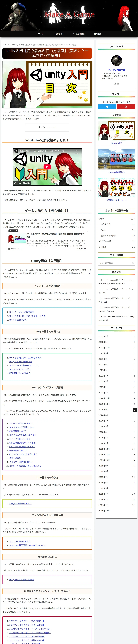Click the profile avatar image
This screenshot has height=644, width=138.
(x=117, y=61)
